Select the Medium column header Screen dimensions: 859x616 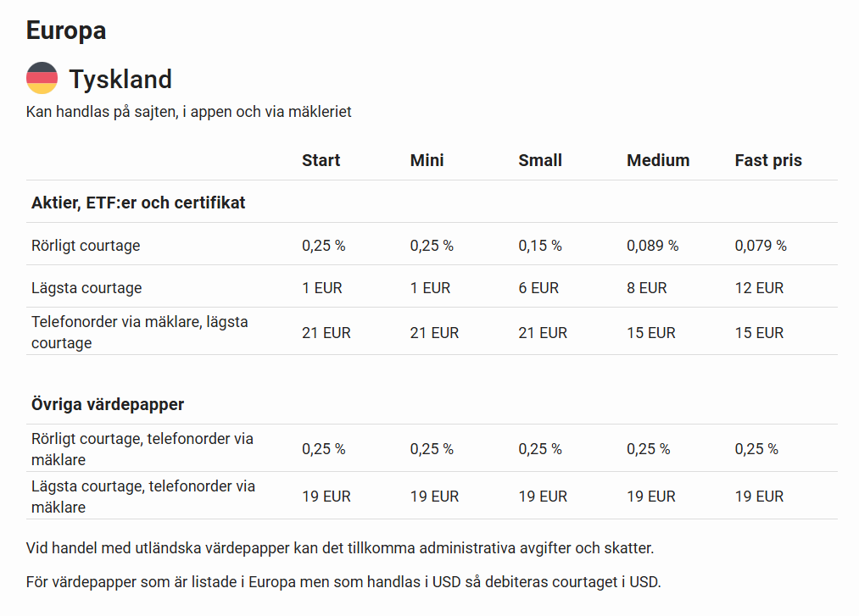[658, 160]
